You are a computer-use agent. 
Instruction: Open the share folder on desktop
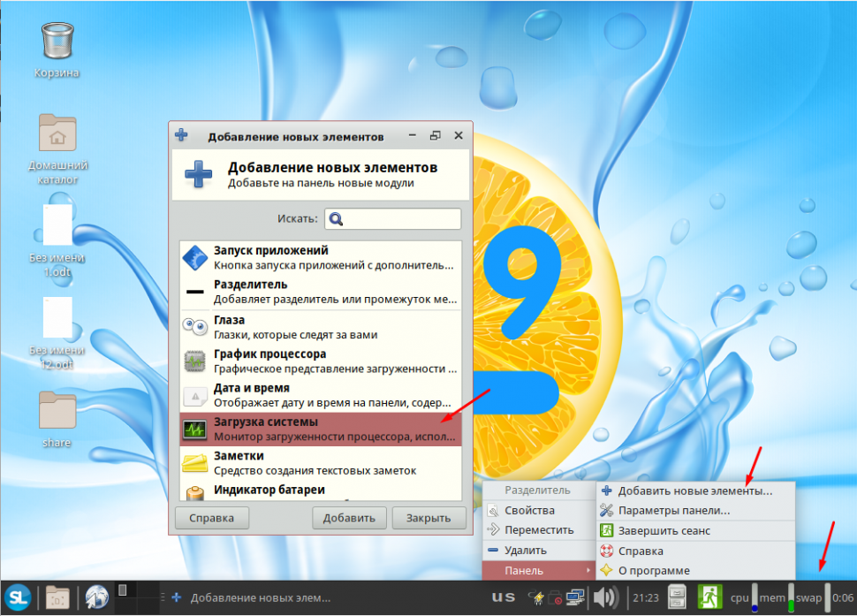pyautogui.click(x=58, y=411)
